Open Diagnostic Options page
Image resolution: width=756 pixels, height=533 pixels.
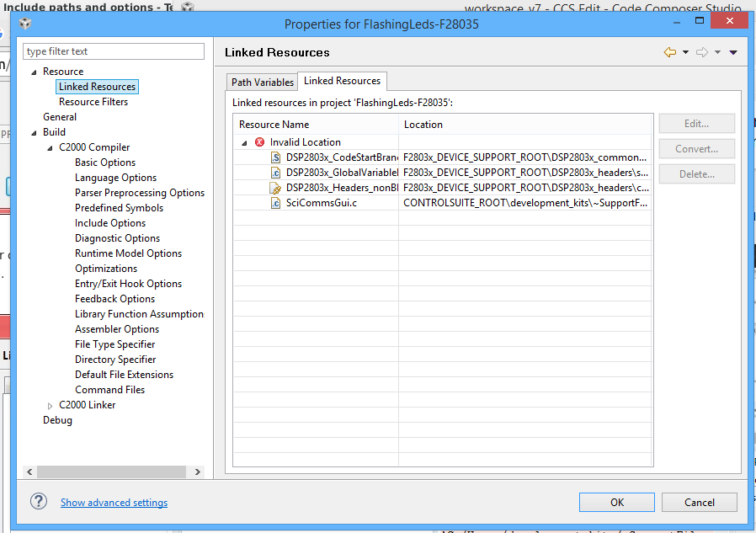click(x=117, y=238)
